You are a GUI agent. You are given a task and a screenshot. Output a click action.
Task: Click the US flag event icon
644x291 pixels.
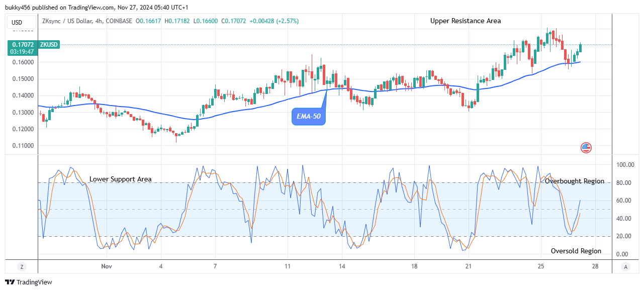coord(586,148)
